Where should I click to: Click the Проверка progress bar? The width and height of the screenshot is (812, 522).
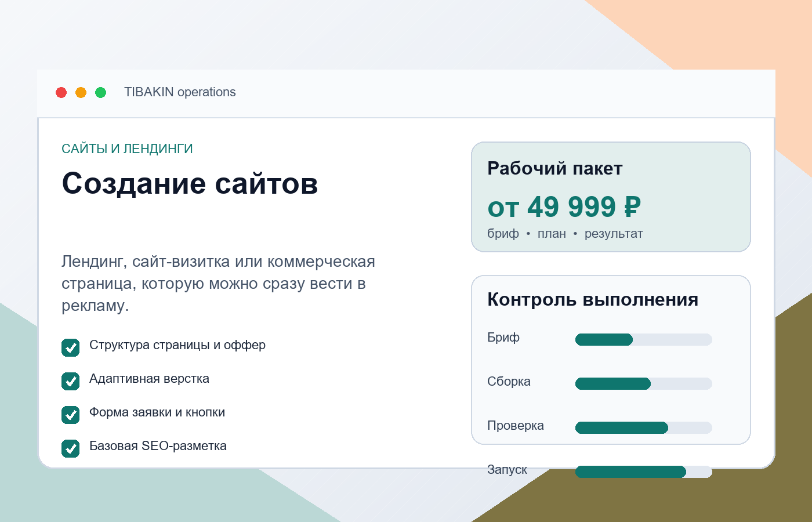pyautogui.click(x=644, y=427)
